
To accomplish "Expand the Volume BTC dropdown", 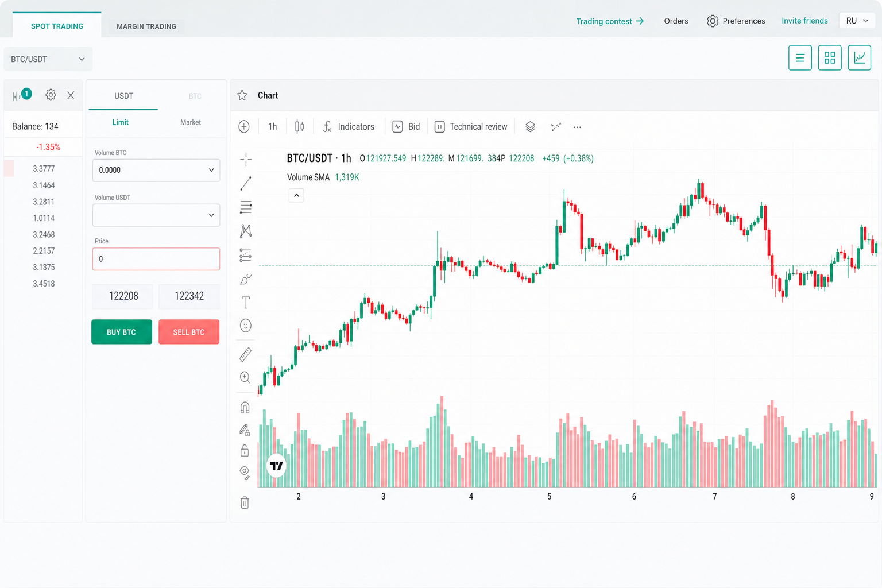I will pos(156,170).
